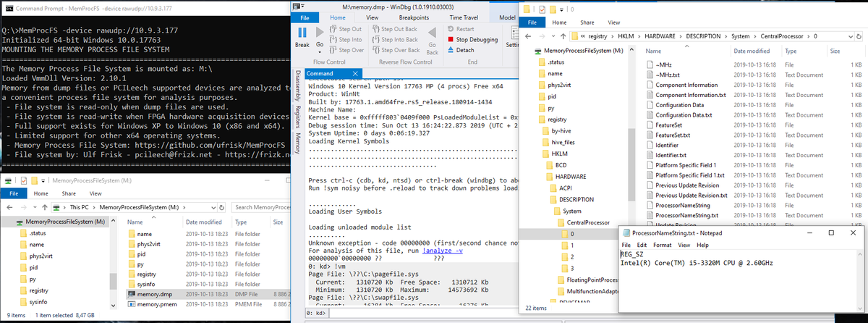Image resolution: width=868 pixels, height=323 pixels.
Task: Click Detach in WinDbg ribbon
Action: pyautogui.click(x=461, y=50)
